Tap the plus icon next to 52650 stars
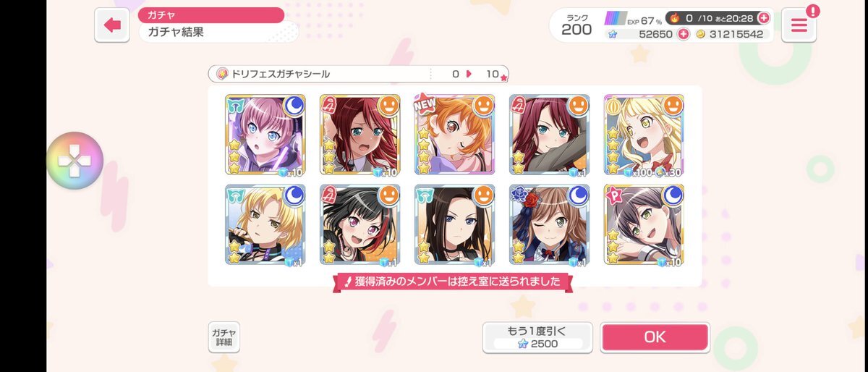This screenshot has width=868, height=372. [x=683, y=34]
